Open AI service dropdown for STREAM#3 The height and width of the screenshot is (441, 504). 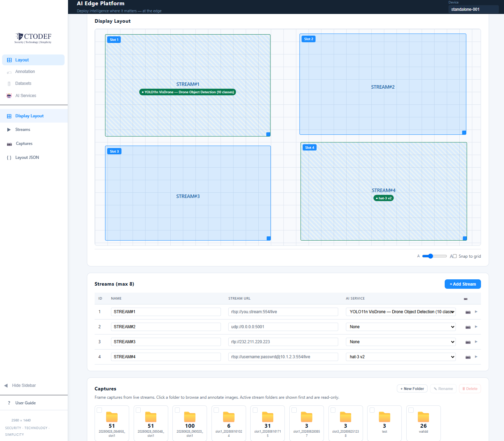point(401,342)
